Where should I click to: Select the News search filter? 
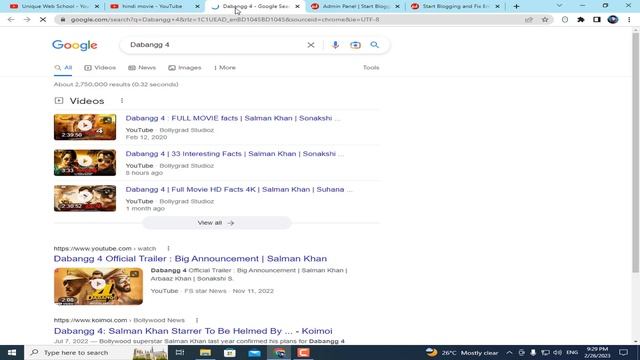(142, 68)
